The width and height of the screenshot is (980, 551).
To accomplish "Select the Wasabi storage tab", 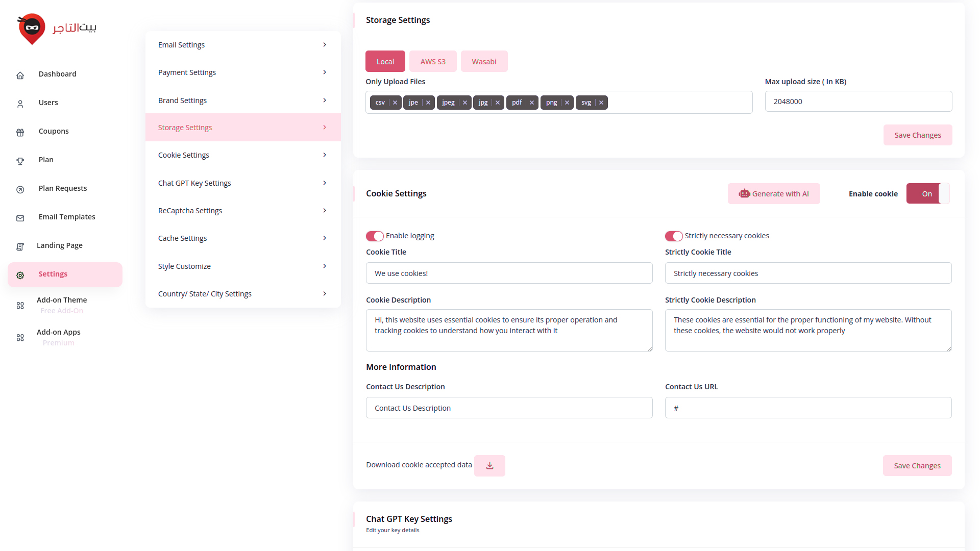I will click(x=484, y=62).
